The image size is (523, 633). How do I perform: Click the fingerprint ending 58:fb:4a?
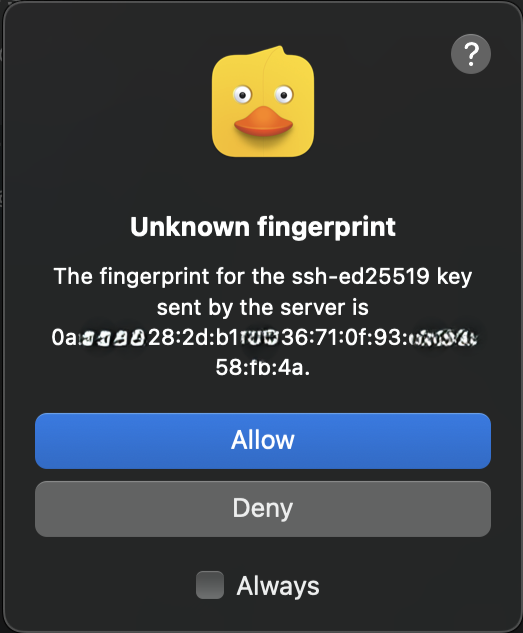click(263, 368)
